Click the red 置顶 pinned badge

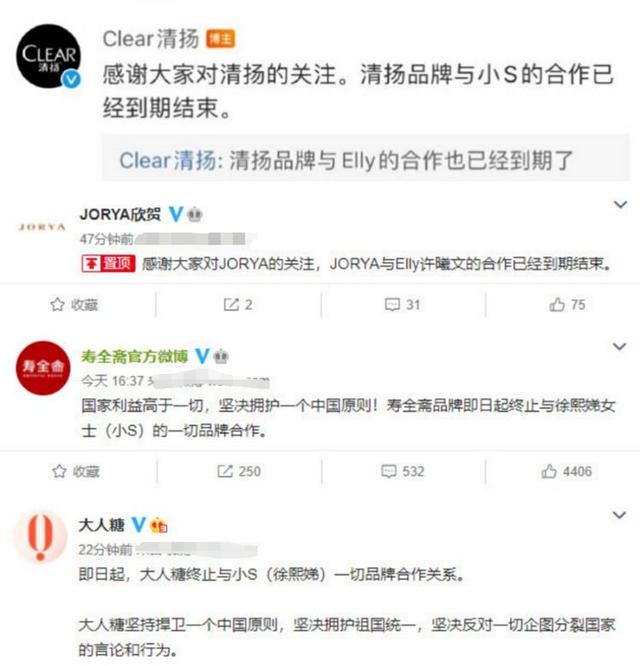pos(109,264)
